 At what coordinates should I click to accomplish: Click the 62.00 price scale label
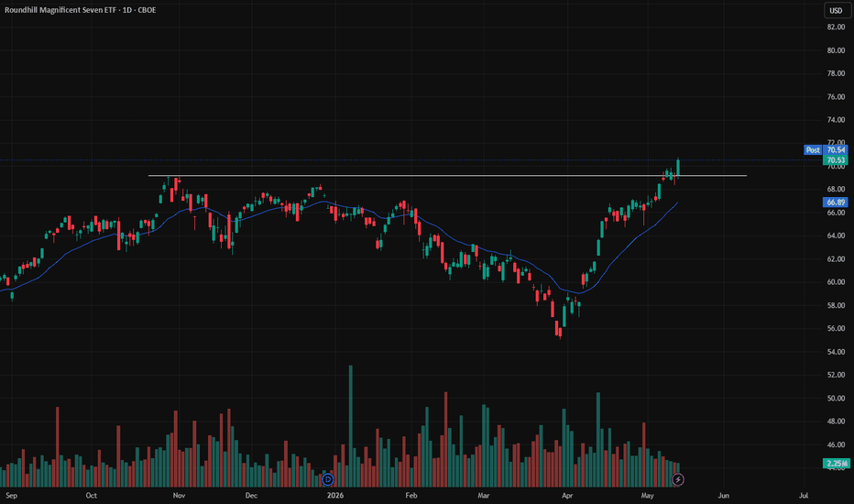pos(836,258)
